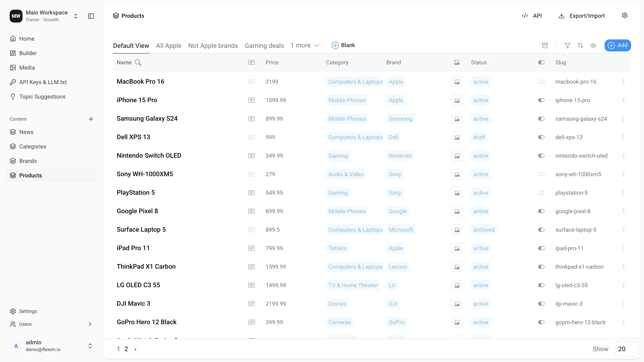
Task: Toggle switch for MacBook Pro 16
Action: click(541, 82)
